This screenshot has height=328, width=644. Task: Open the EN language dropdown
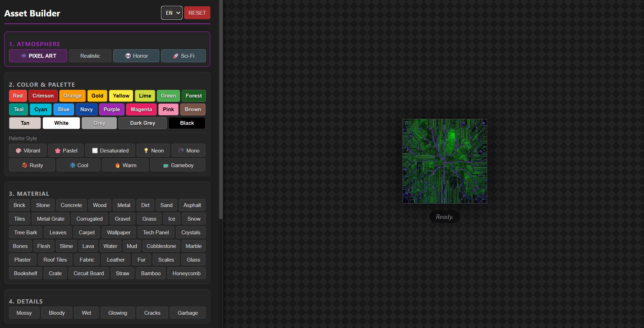pos(172,13)
